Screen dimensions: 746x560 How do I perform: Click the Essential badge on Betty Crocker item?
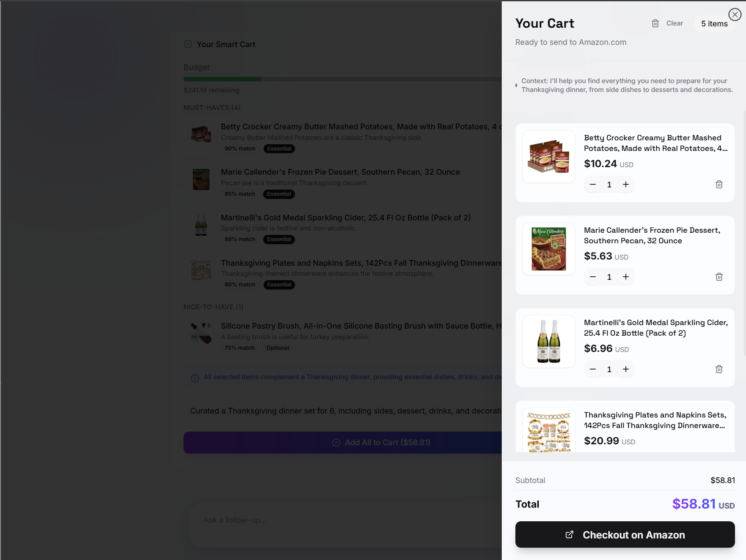coord(279,149)
